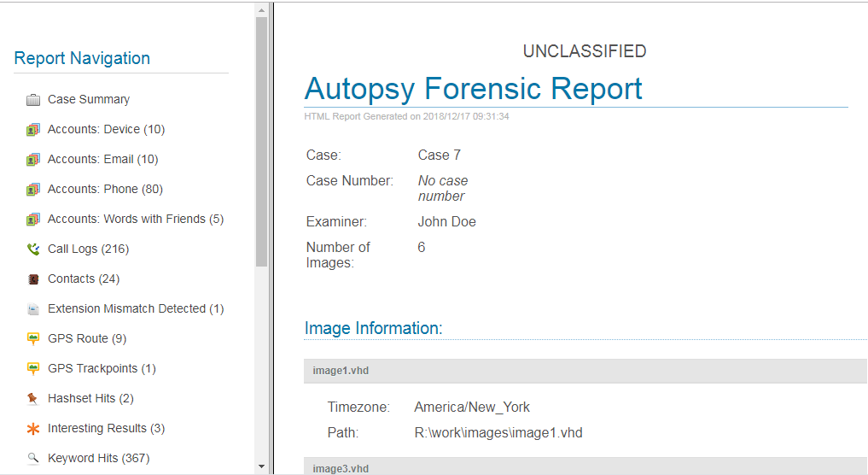Click the Case Summary briefcase icon
The image size is (868, 475).
[x=33, y=100]
